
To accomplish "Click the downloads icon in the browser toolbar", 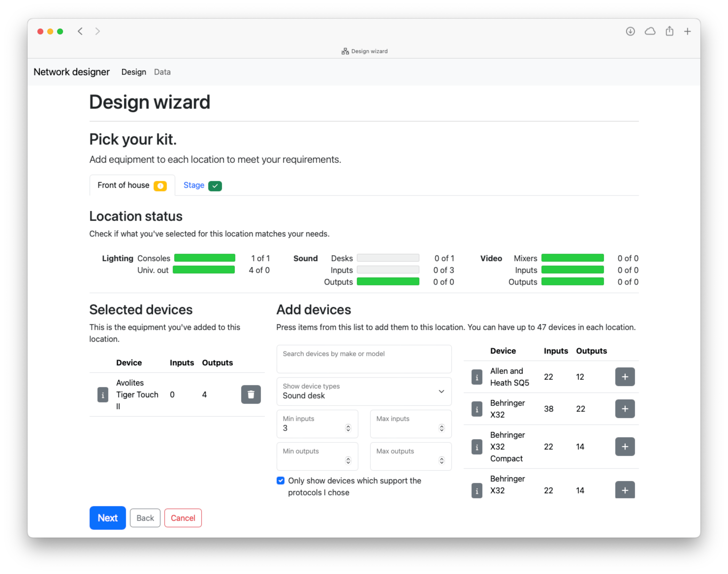I will [631, 31].
